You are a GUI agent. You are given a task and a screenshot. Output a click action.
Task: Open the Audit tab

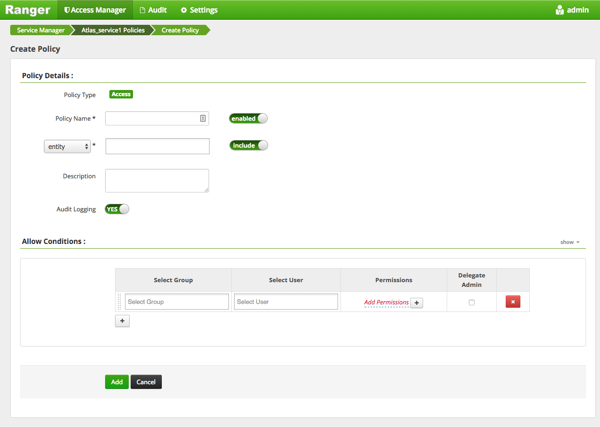pyautogui.click(x=153, y=10)
